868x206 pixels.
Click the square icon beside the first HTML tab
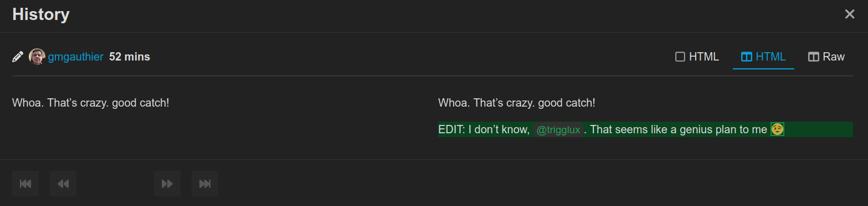[680, 57]
